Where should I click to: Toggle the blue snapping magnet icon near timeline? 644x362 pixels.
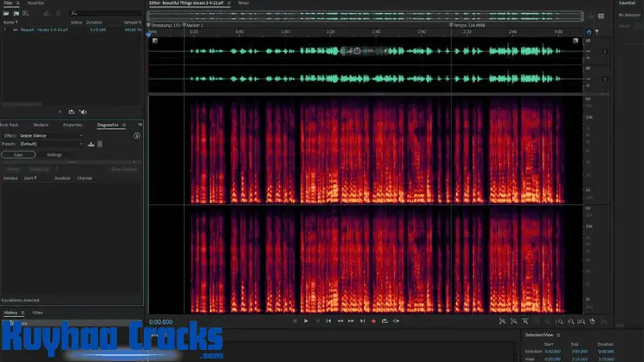pos(589,32)
